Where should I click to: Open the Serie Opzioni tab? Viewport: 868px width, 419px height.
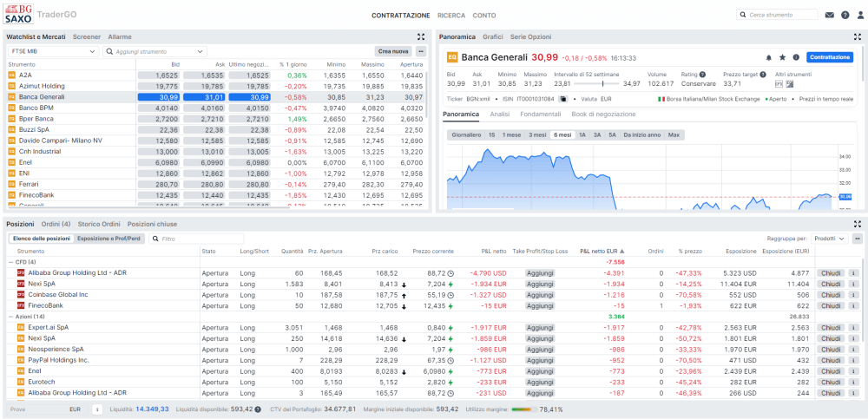(x=531, y=36)
